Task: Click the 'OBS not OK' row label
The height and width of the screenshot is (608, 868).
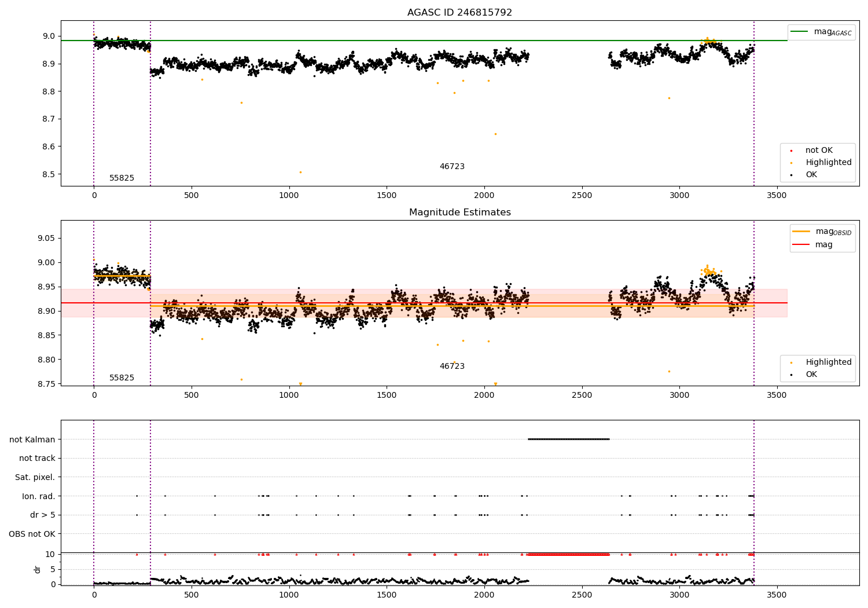Action: pyautogui.click(x=32, y=534)
